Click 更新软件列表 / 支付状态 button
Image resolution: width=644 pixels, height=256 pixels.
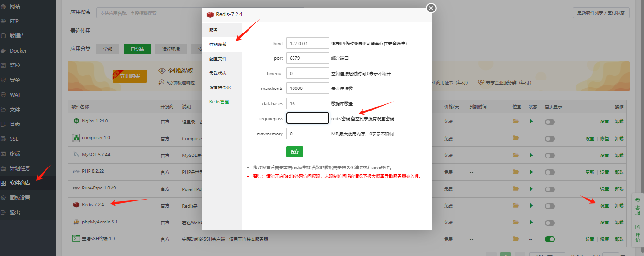[x=600, y=13]
